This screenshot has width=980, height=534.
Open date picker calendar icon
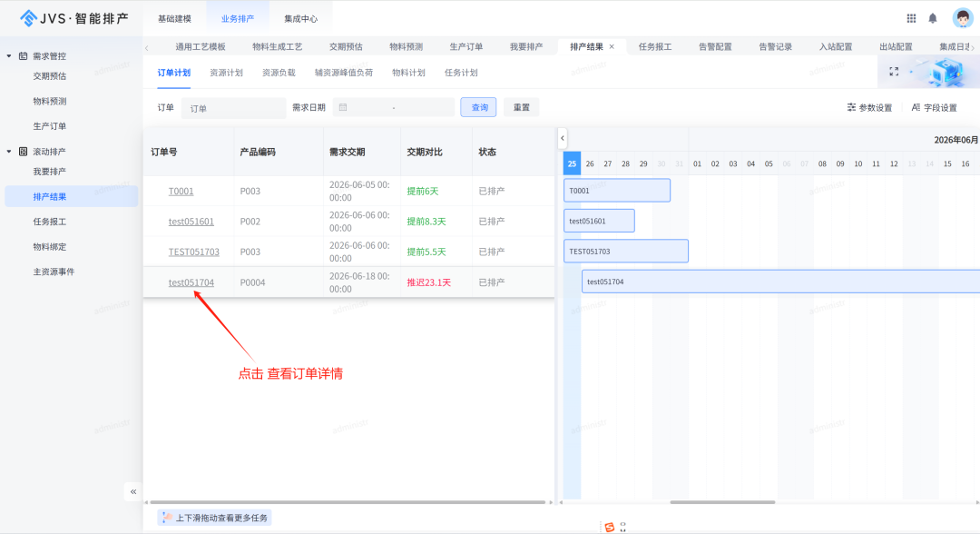click(342, 107)
